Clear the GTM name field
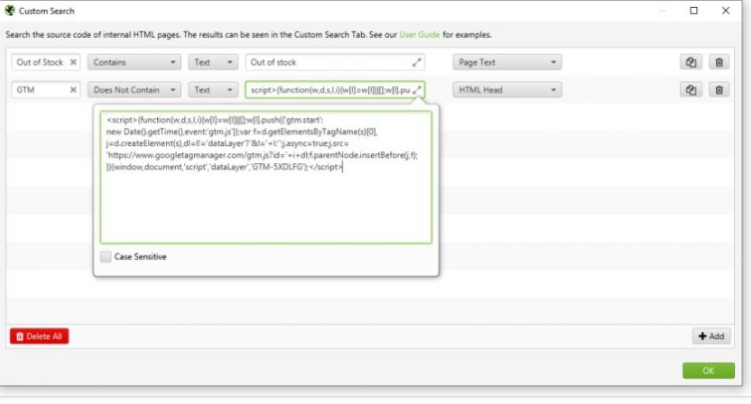Image resolution: width=751 pixels, height=404 pixels. coord(73,90)
